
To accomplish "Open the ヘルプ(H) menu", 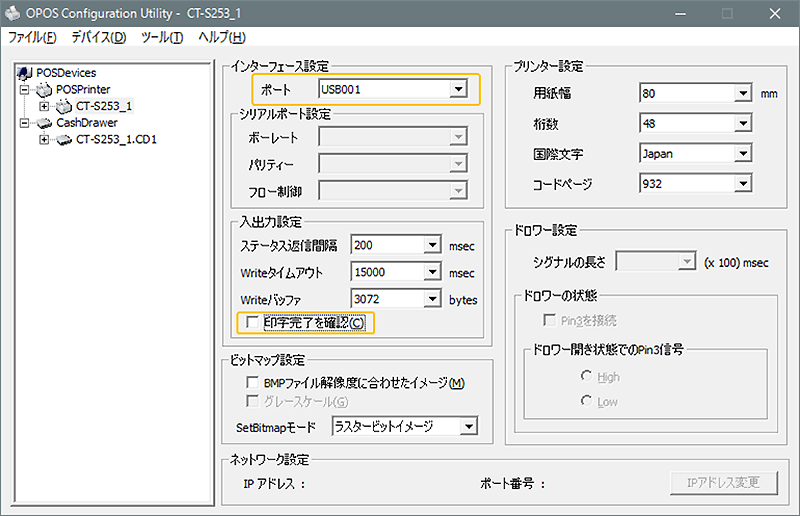I will (222, 37).
